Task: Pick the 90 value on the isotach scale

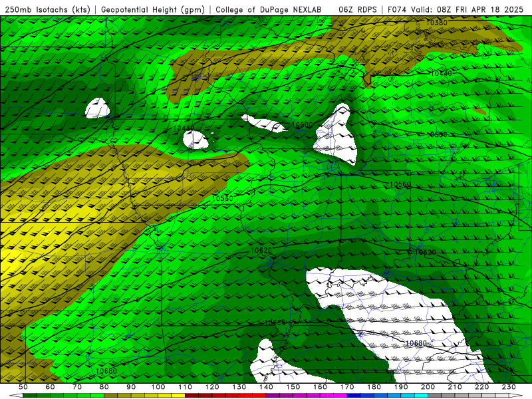Action: pos(131,387)
